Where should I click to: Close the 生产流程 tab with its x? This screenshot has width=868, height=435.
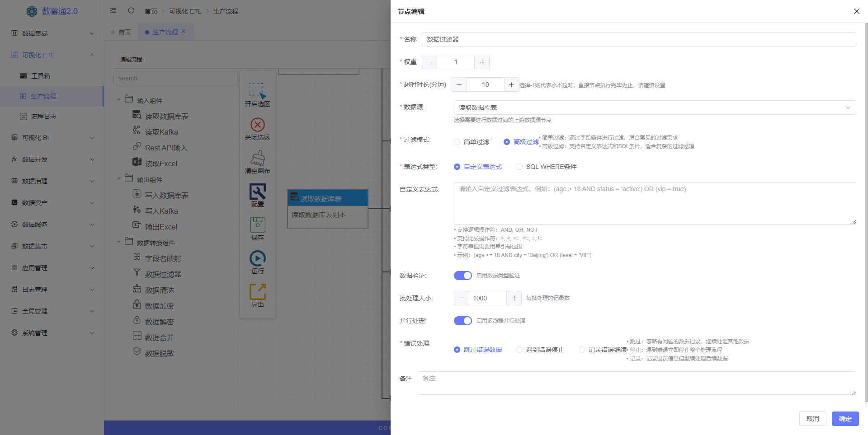[184, 32]
